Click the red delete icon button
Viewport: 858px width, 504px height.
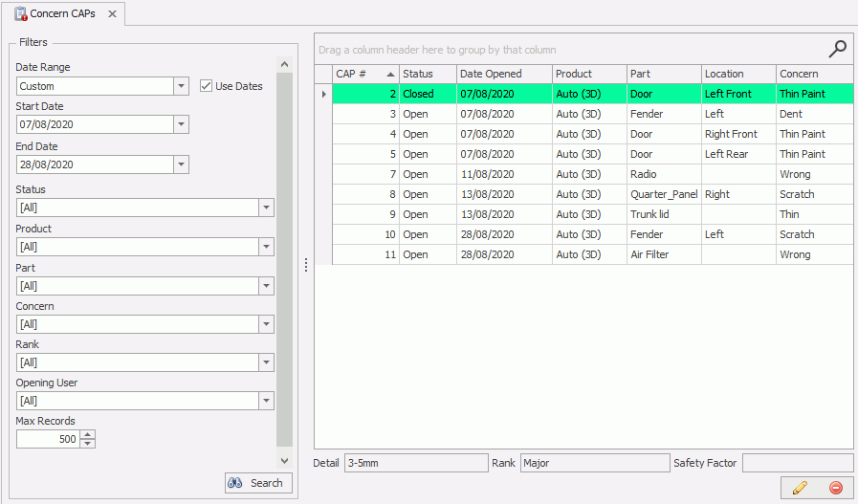tap(835, 488)
